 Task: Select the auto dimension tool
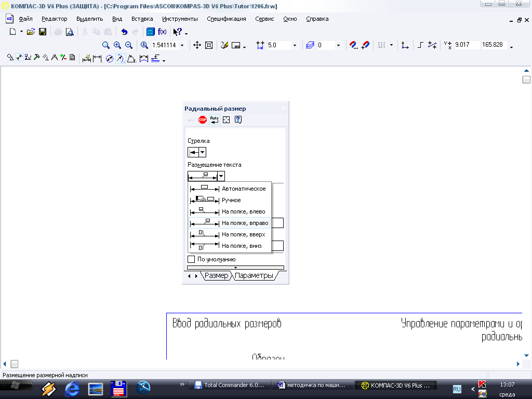point(87,59)
